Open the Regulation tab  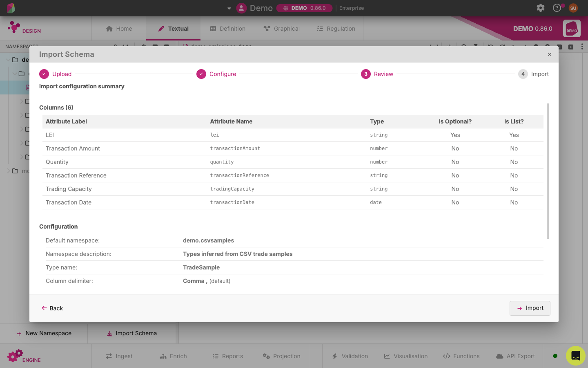pos(336,29)
